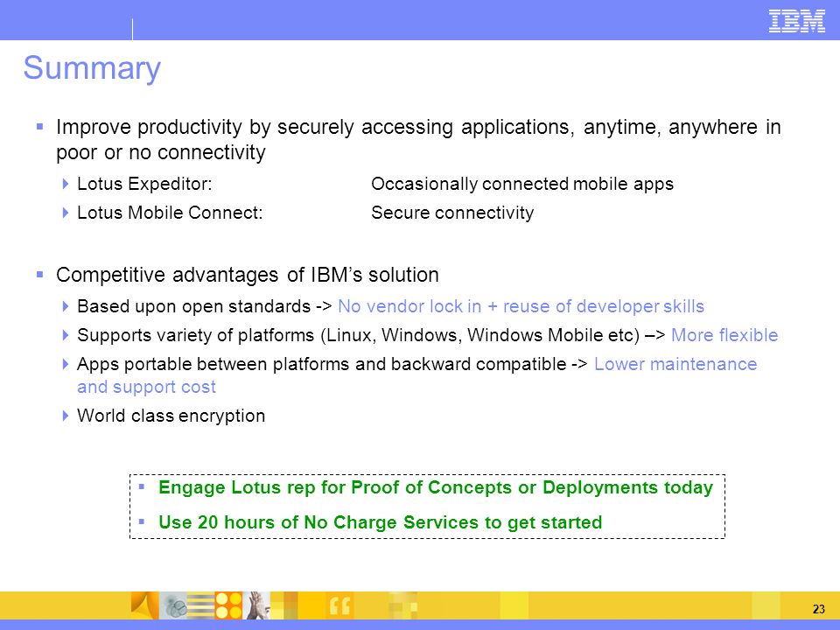Click the text "Supports variety of platforms"
The width and height of the screenshot is (840, 630).
195,335
